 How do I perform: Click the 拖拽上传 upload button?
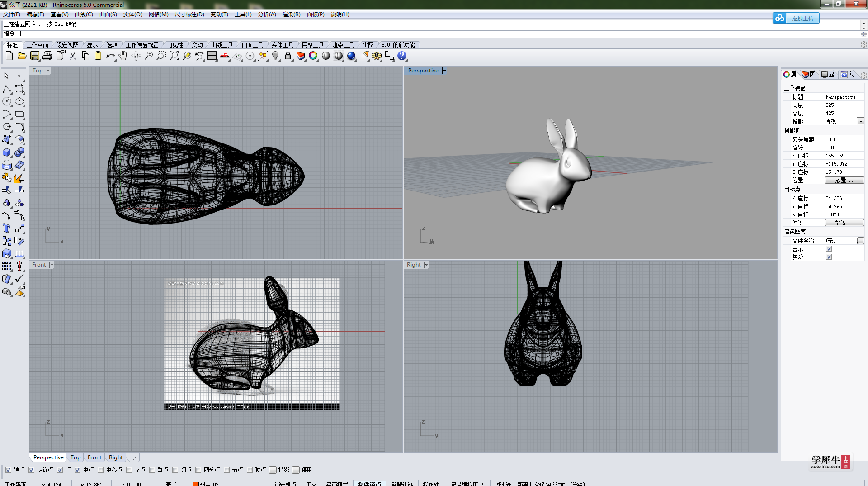[x=796, y=18]
